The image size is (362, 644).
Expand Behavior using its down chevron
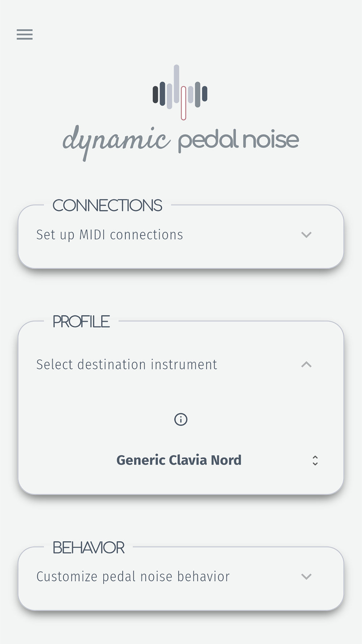tap(306, 577)
